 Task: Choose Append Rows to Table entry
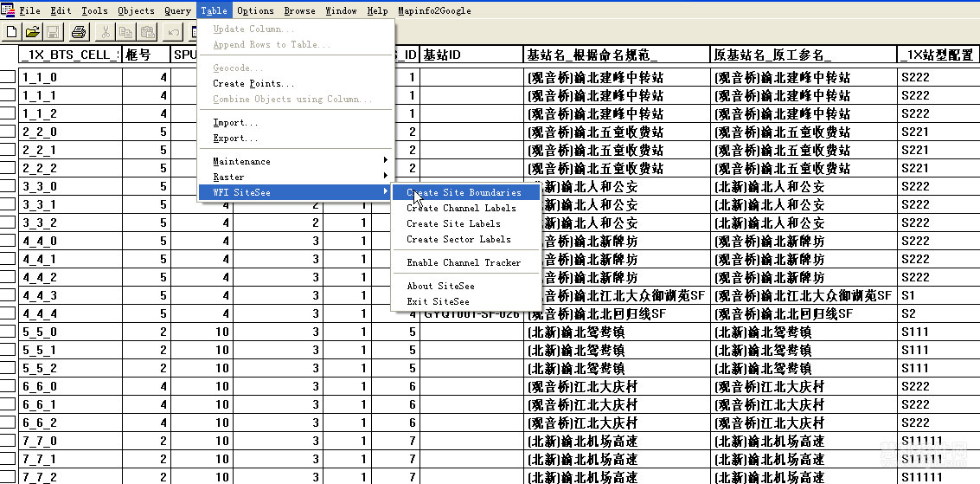(x=296, y=44)
